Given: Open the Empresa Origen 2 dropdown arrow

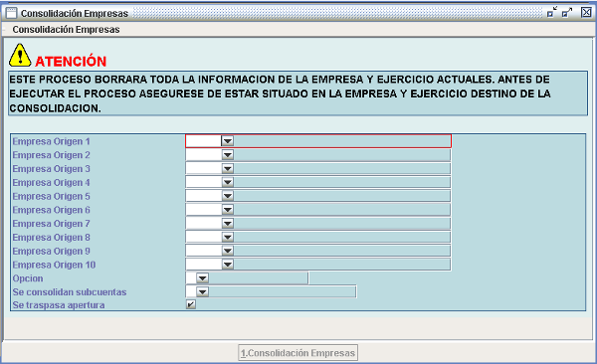Looking at the screenshot, I should point(227,155).
